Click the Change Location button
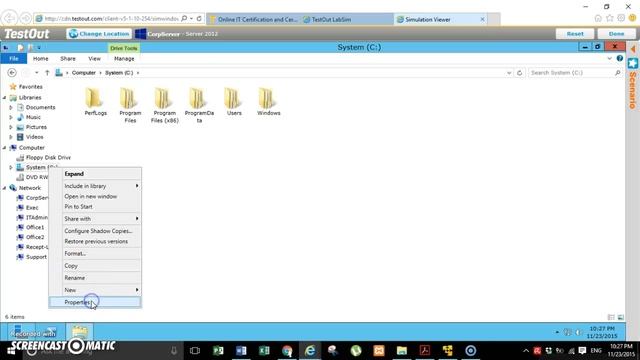The height and width of the screenshot is (360, 640). 99,34
